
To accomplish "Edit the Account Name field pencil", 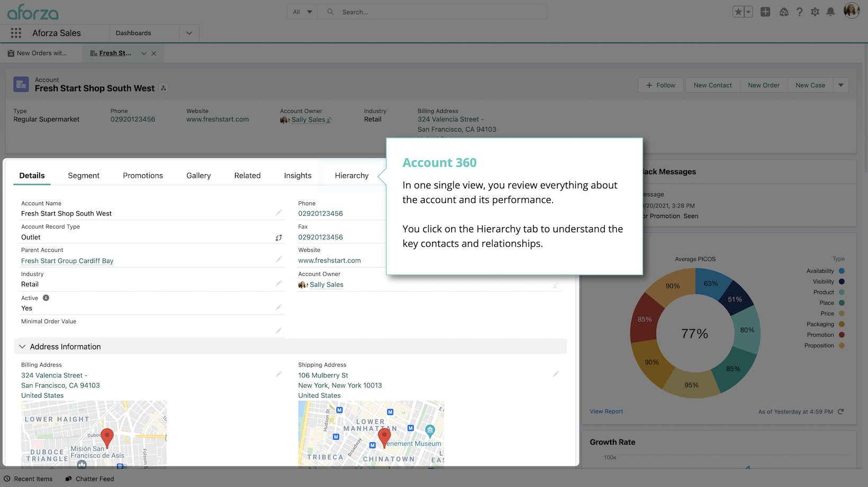I will coord(279,213).
